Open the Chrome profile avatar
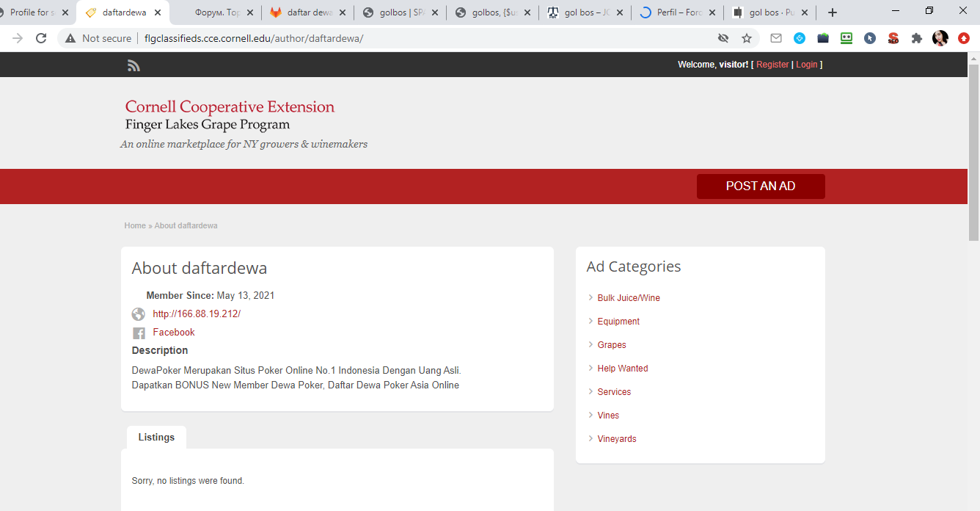This screenshot has height=511, width=980. (x=940, y=38)
